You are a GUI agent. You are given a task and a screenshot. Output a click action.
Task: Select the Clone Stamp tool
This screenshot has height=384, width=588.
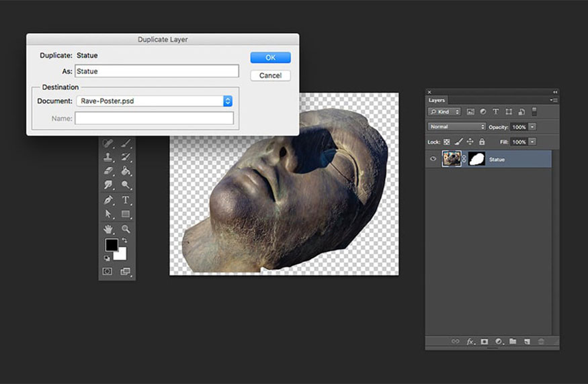(x=108, y=157)
